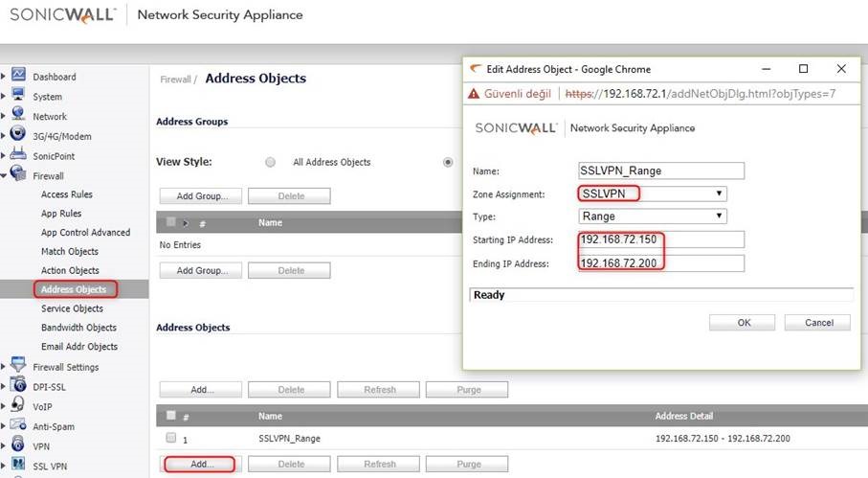Click the DPI-SSL icon

tap(18, 384)
